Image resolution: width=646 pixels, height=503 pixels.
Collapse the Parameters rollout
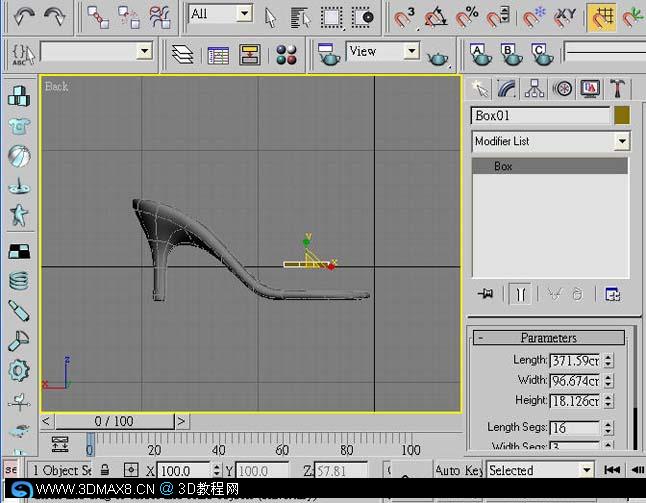549,338
